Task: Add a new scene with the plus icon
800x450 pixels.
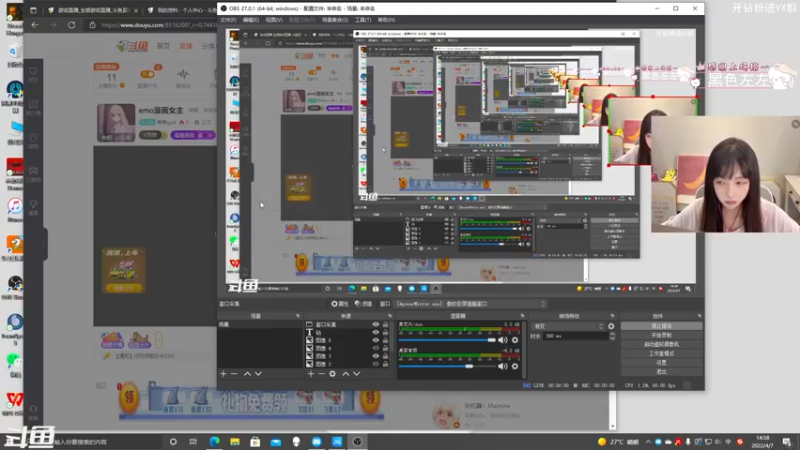Action: [x=223, y=374]
